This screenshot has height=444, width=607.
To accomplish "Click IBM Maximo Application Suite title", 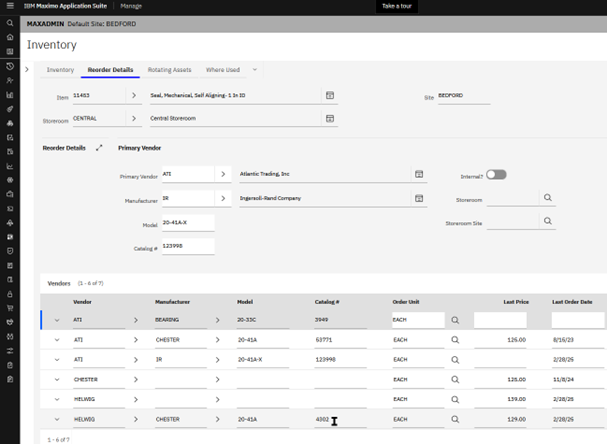I will (x=65, y=6).
